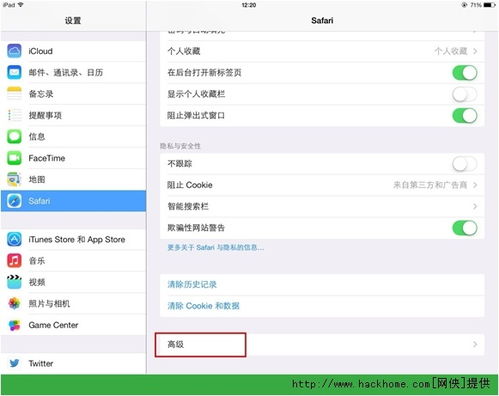Tap the 信息 label
499x396 pixels.
(37, 136)
